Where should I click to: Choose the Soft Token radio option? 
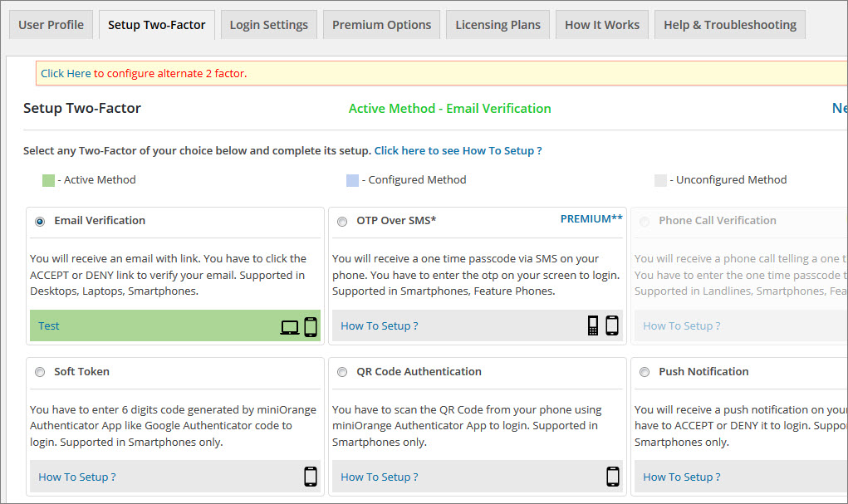[40, 373]
